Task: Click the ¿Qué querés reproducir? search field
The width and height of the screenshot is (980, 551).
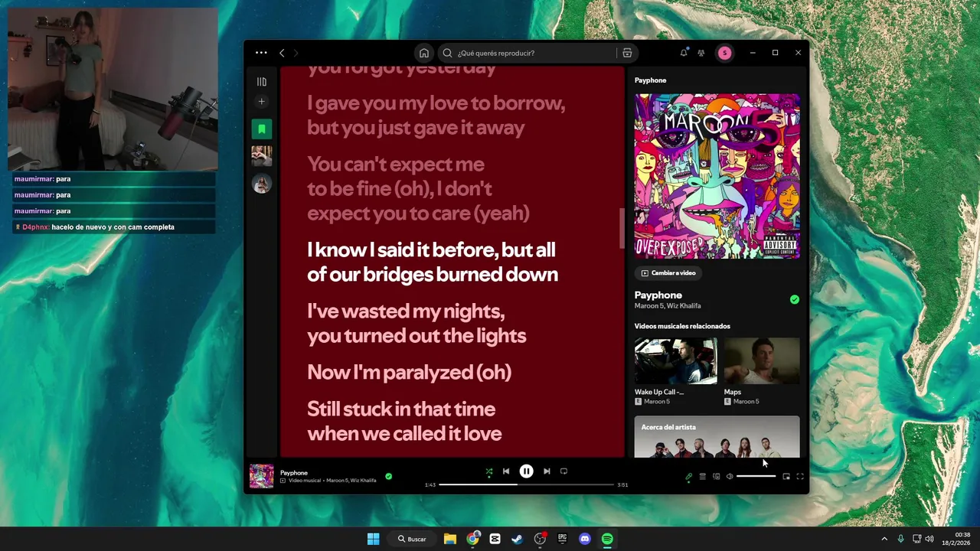Action: (528, 53)
